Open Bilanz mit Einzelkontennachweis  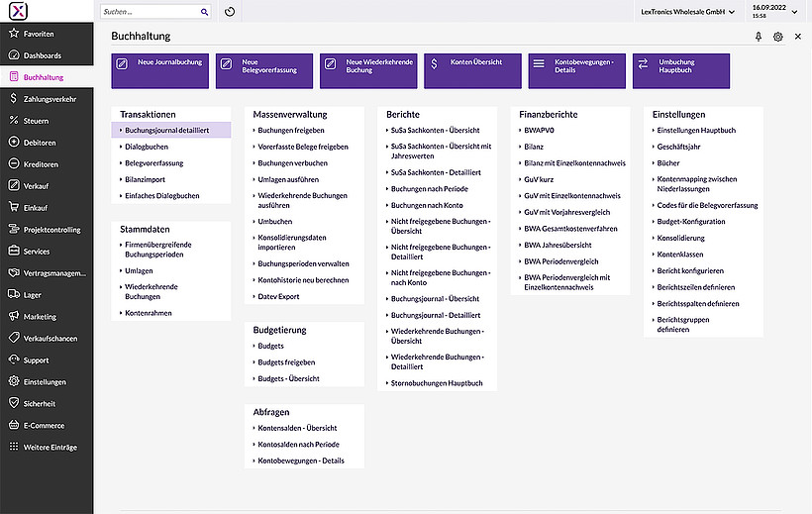(x=574, y=162)
